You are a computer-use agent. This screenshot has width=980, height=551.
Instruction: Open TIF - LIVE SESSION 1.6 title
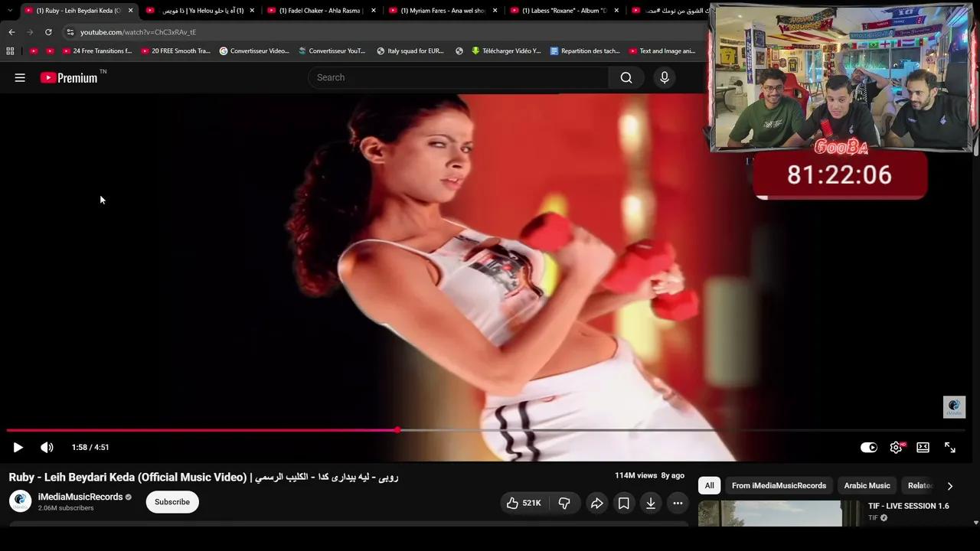(908, 506)
